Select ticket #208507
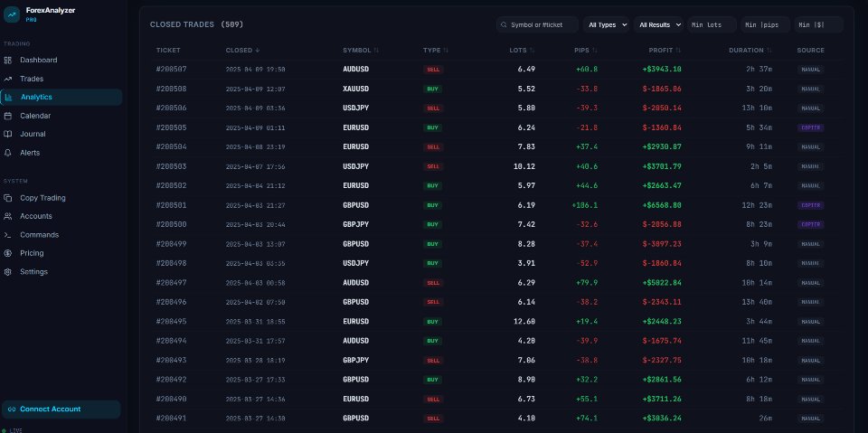This screenshot has height=433, width=868. point(172,70)
